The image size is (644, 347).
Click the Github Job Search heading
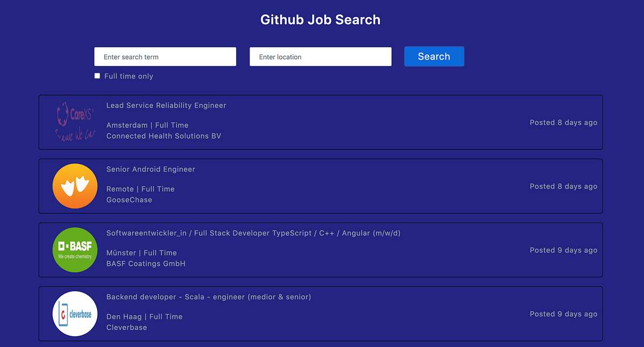point(320,19)
